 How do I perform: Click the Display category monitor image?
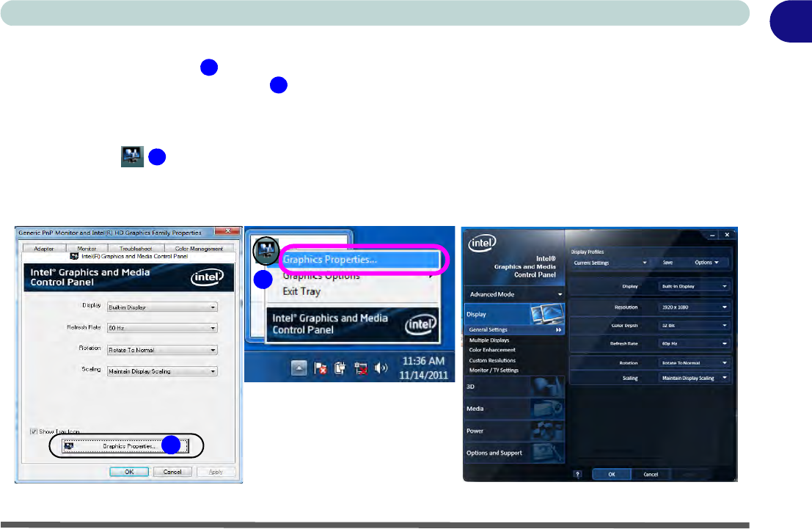(x=547, y=314)
